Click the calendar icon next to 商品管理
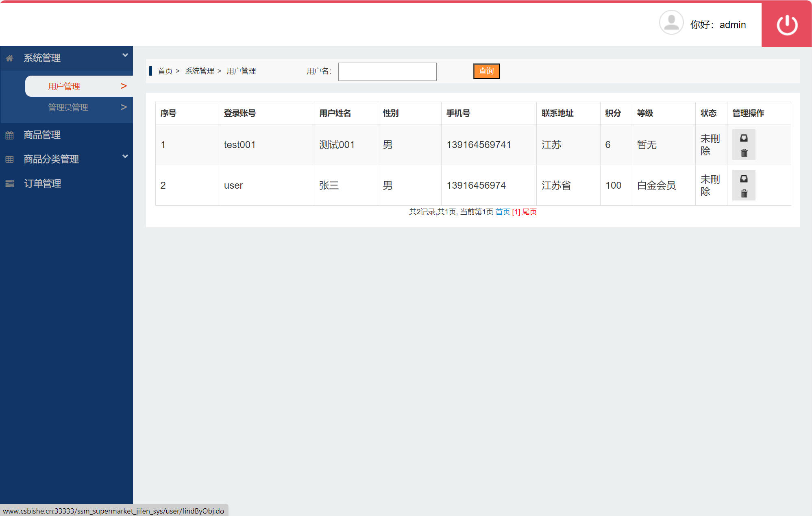This screenshot has width=812, height=516. click(10, 135)
